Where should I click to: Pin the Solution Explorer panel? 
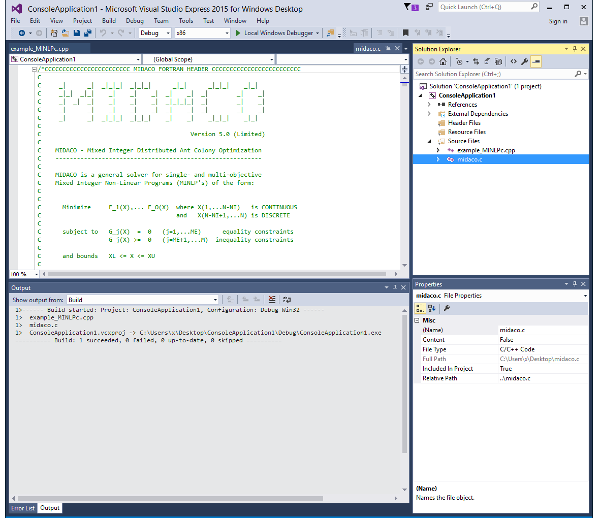(x=575, y=49)
